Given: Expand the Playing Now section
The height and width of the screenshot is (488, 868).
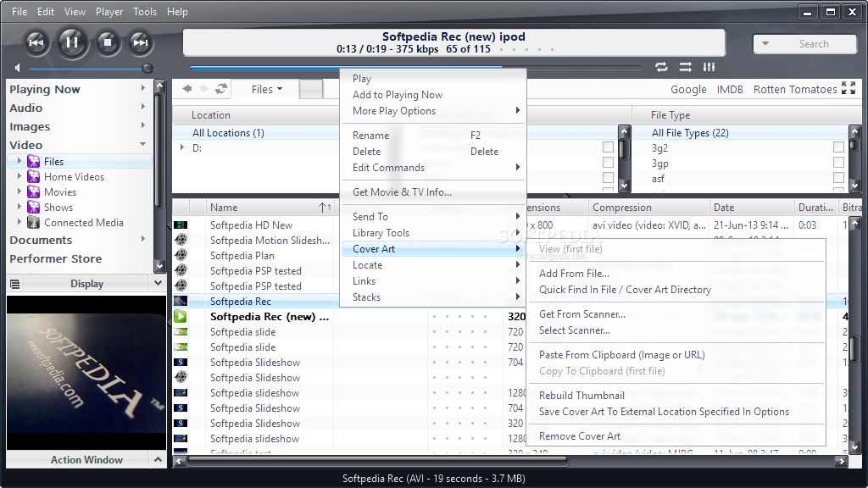Looking at the screenshot, I should (x=142, y=88).
